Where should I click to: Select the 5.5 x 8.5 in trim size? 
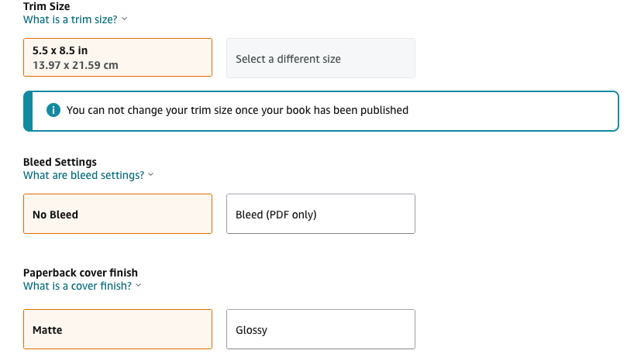118,57
